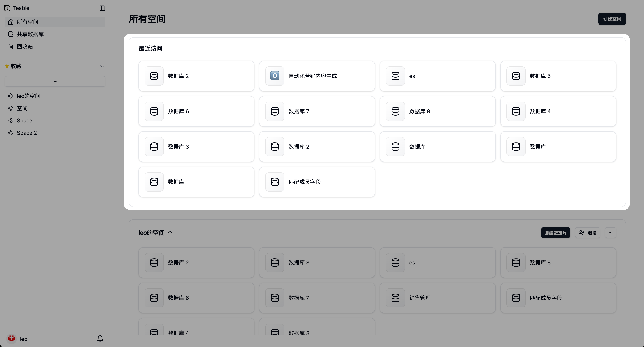This screenshot has height=347, width=644.
Task: Toggle favorite star for leo的空间
Action: pyautogui.click(x=170, y=233)
